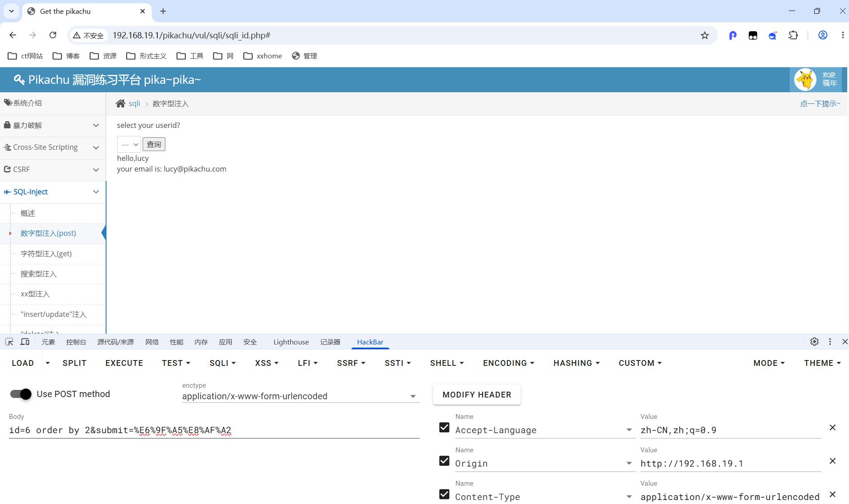The height and width of the screenshot is (504, 849).
Task: Open the ENCODING dropdown menu in HackBar
Action: pyautogui.click(x=509, y=363)
